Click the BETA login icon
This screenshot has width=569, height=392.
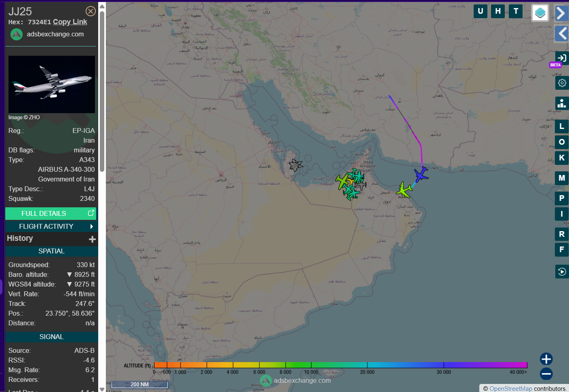click(x=562, y=58)
